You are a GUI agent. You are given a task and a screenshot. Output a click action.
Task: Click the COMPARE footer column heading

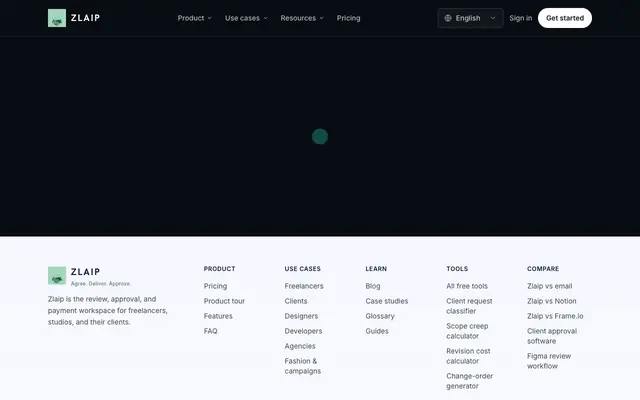point(543,269)
